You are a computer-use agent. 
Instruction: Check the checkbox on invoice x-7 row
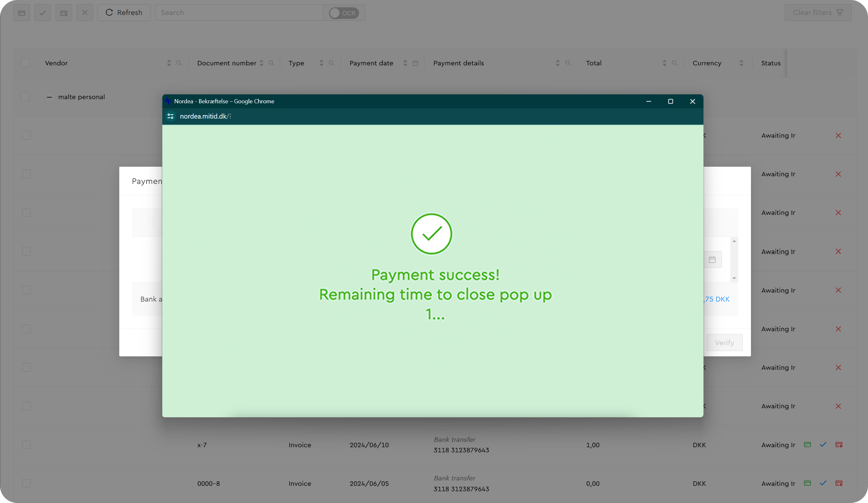click(26, 444)
